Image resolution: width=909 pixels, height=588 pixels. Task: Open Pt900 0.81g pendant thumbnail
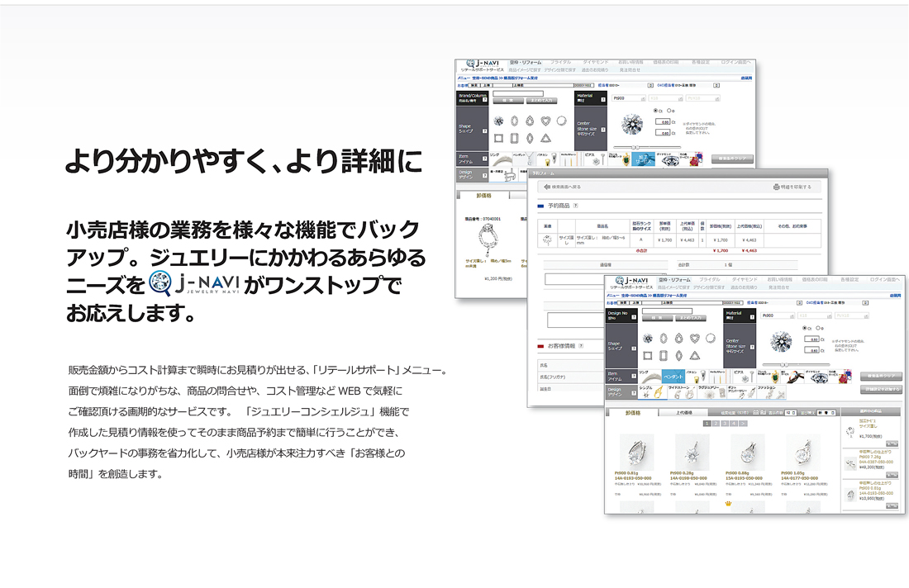(x=636, y=452)
